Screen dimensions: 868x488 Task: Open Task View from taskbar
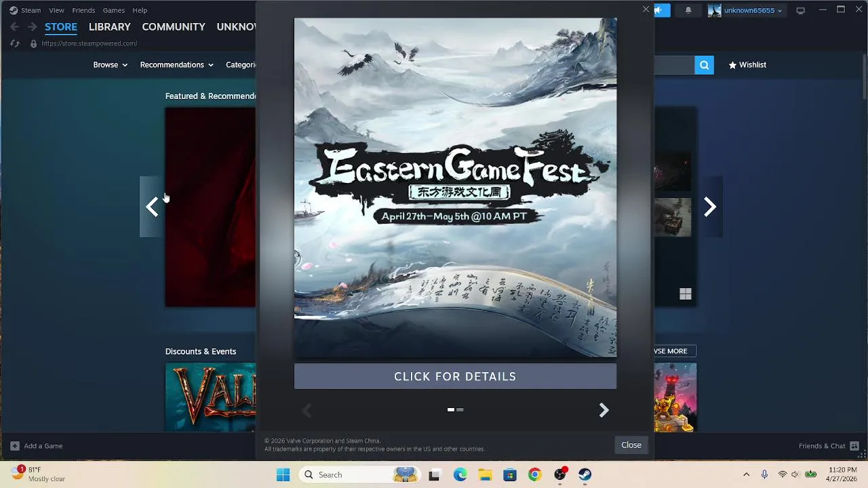(434, 474)
